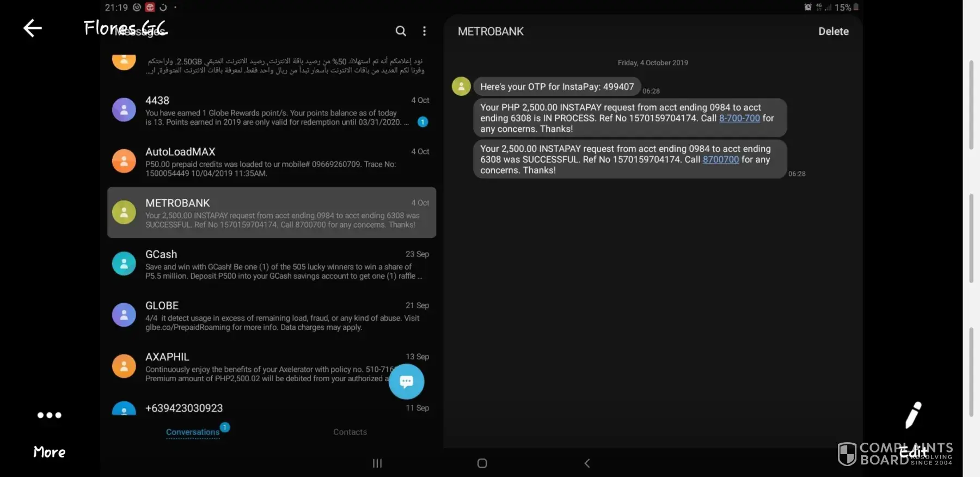The height and width of the screenshot is (477, 980).
Task: Click the three-dot More icon
Action: (x=49, y=415)
